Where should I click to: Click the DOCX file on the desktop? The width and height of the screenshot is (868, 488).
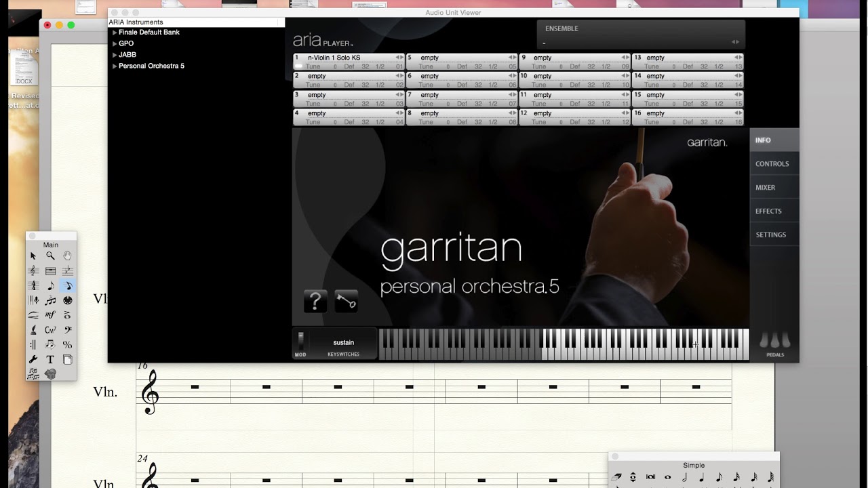point(24,68)
